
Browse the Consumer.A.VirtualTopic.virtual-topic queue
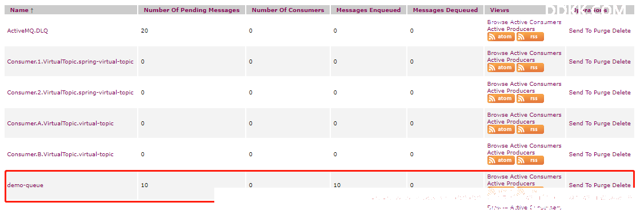tap(497, 114)
